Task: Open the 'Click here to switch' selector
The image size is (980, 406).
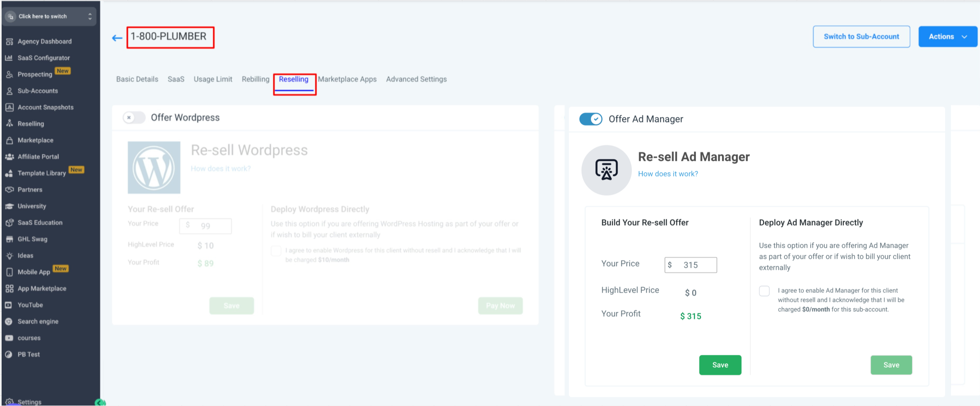Action: (x=49, y=16)
